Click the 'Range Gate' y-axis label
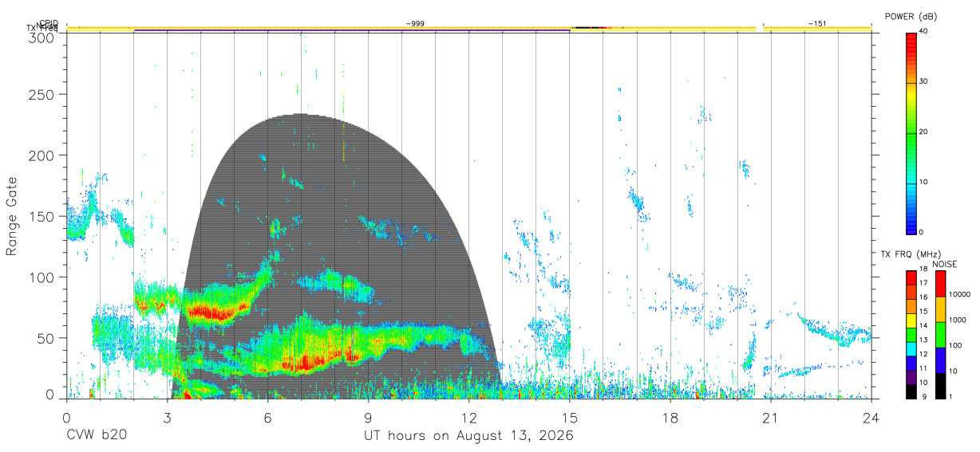Image resolution: width=980 pixels, height=452 pixels. (12, 216)
